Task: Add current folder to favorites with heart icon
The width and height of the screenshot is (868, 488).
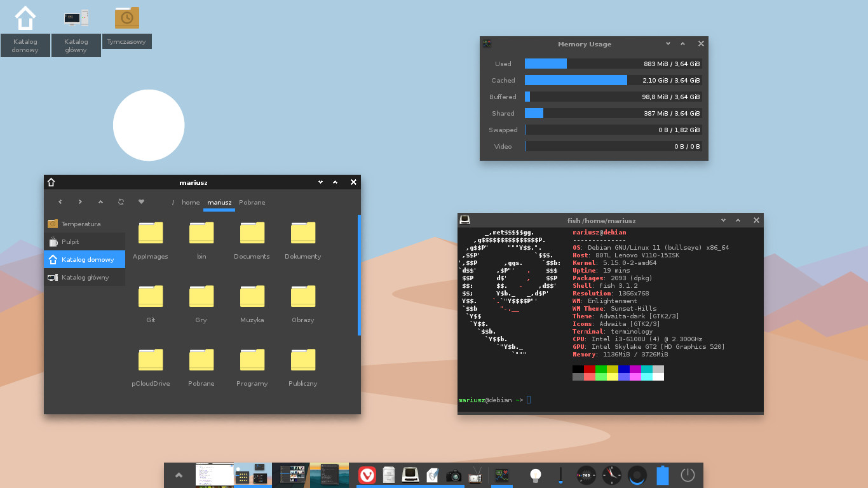Action: [x=141, y=202]
